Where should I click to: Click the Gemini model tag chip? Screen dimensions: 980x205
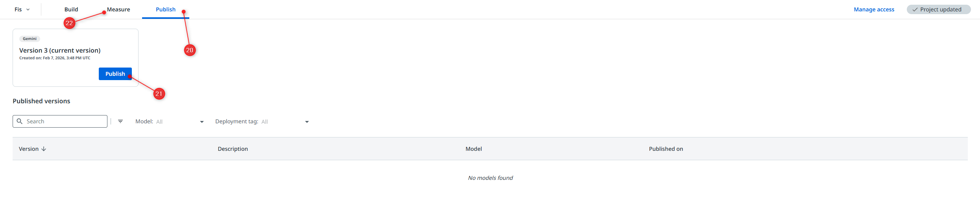[x=30, y=39]
